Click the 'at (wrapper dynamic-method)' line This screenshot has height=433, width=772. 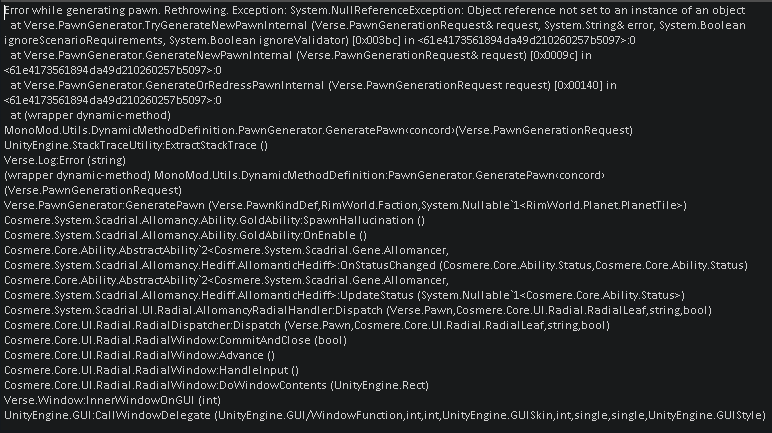coord(90,115)
